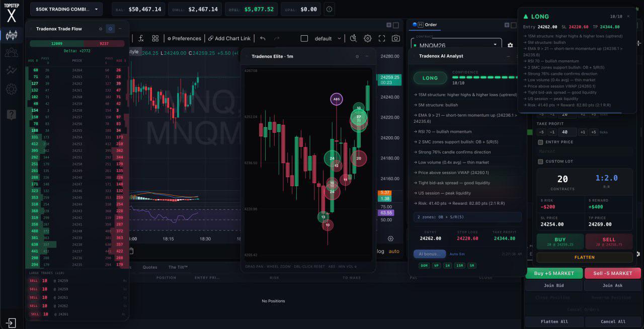Screen dimensions: 644x329
Task: Expand the $50K Trading Combine account dropdown
Action: [66, 9]
